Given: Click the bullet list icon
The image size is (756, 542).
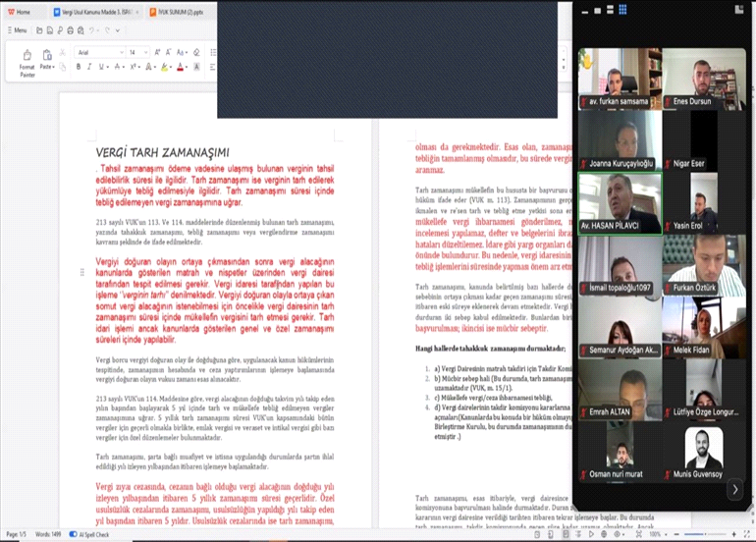Looking at the screenshot, I should pos(213,52).
